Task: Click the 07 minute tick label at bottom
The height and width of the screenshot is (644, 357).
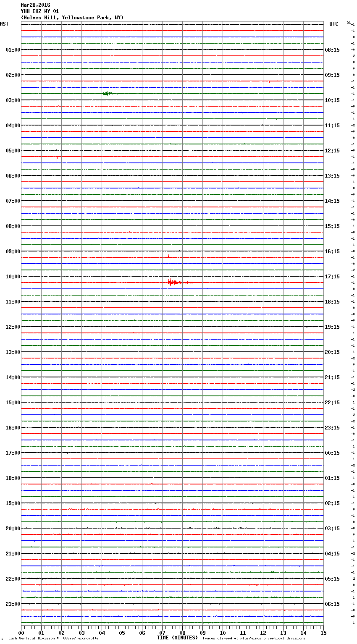Action: [x=162, y=633]
